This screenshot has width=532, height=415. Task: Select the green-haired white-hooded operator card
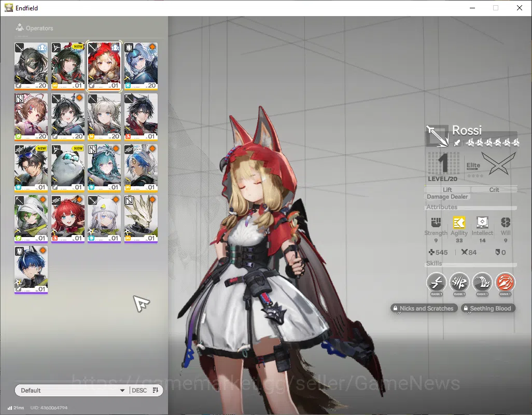(x=31, y=219)
